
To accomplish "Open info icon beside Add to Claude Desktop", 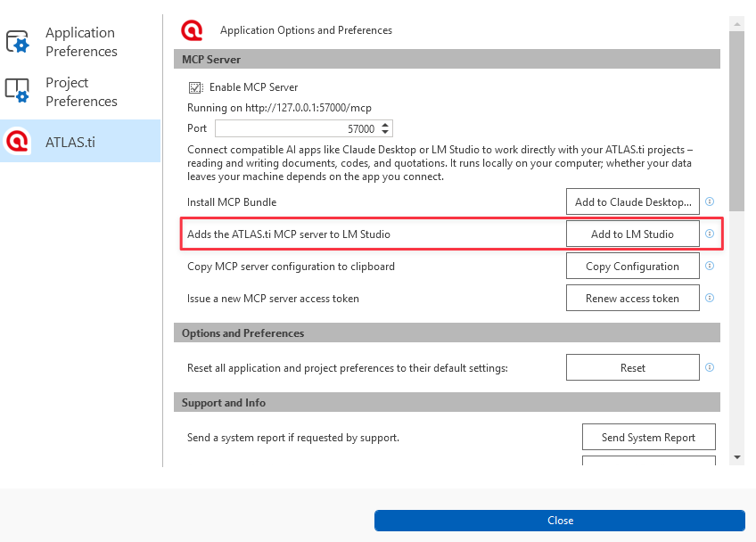I will [710, 201].
